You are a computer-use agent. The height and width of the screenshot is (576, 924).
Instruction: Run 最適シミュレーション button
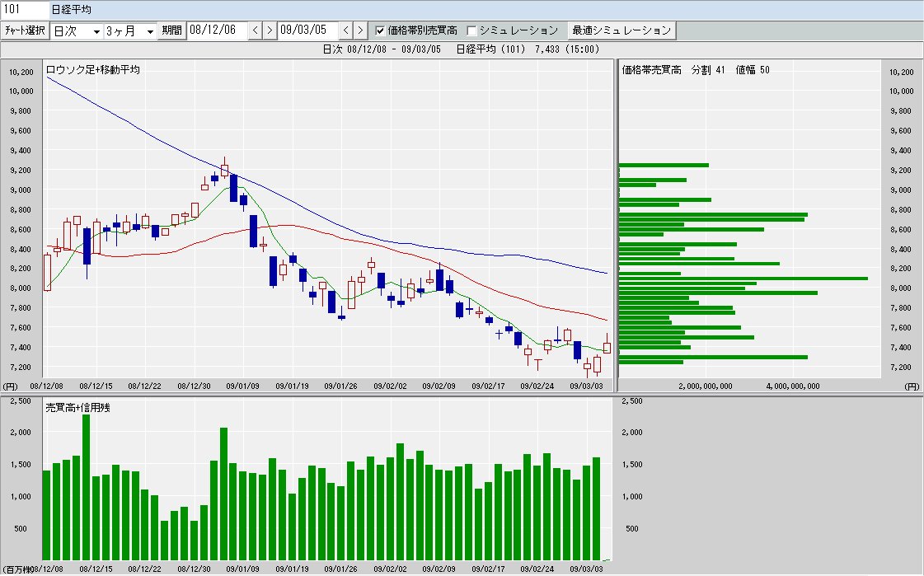[x=621, y=30]
